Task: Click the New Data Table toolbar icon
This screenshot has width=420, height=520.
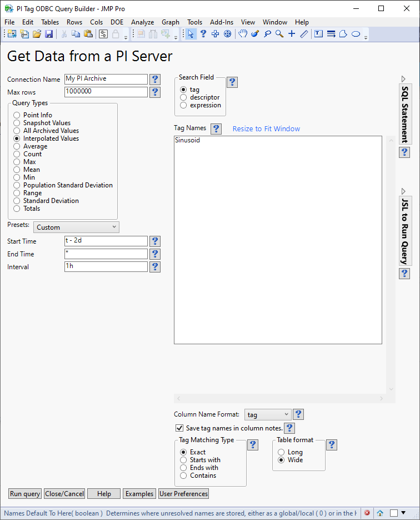Action: (12, 34)
